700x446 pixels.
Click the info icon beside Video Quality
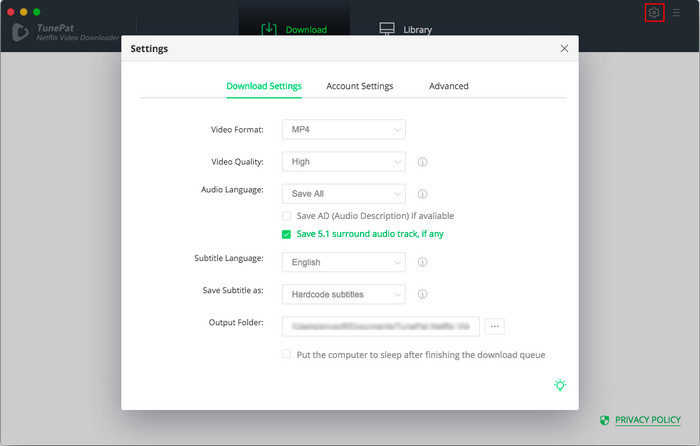pos(422,161)
